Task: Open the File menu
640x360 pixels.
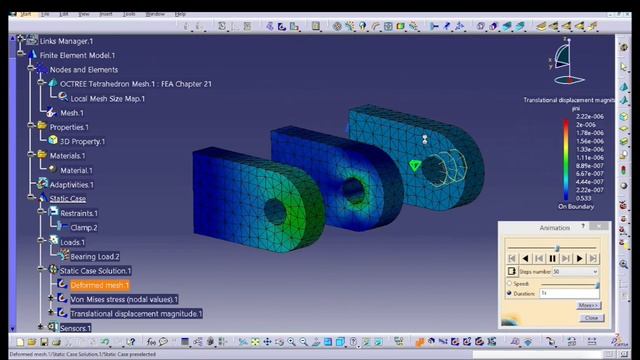Action: [x=45, y=14]
